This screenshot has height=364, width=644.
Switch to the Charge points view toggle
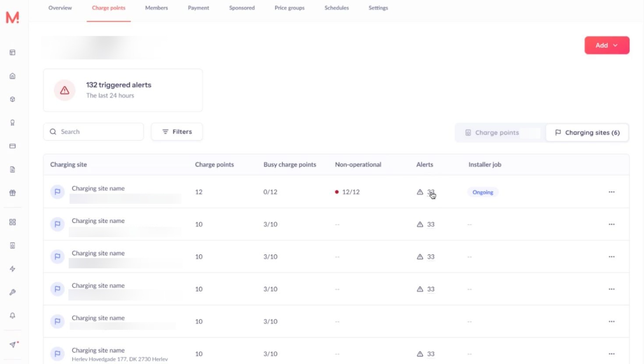pyautogui.click(x=500, y=133)
